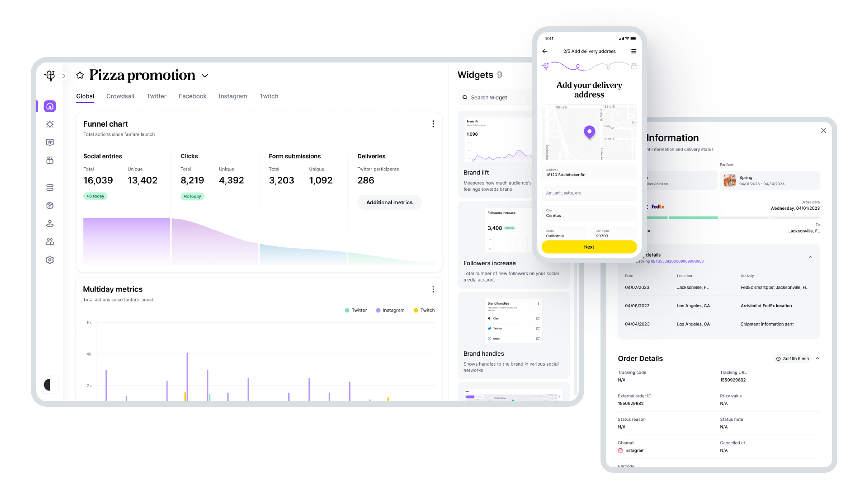Click the yellow Next button
The image size is (868, 488).
coord(589,247)
